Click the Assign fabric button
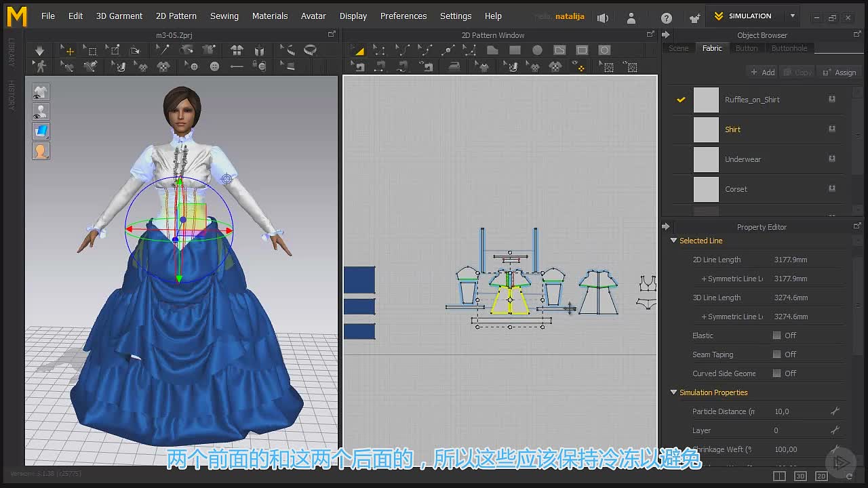 (x=839, y=73)
